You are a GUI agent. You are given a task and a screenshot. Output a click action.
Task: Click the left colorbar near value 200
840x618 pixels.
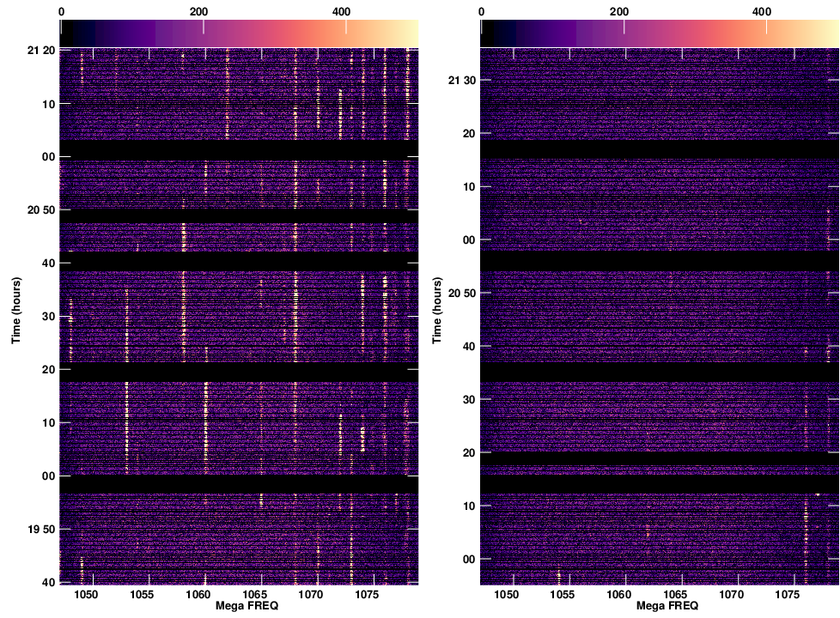tap(203, 33)
